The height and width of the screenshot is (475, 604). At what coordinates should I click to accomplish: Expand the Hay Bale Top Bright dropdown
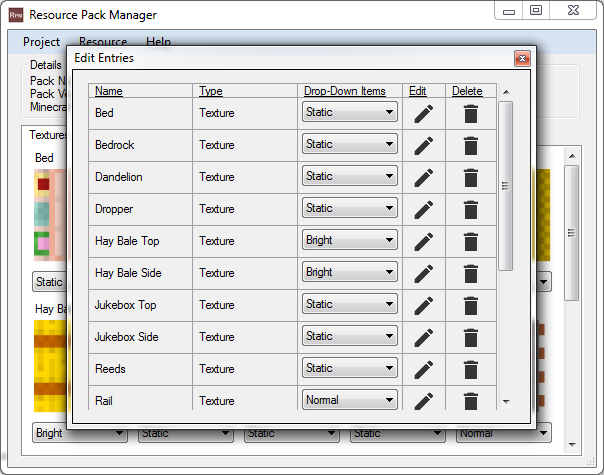[349, 241]
